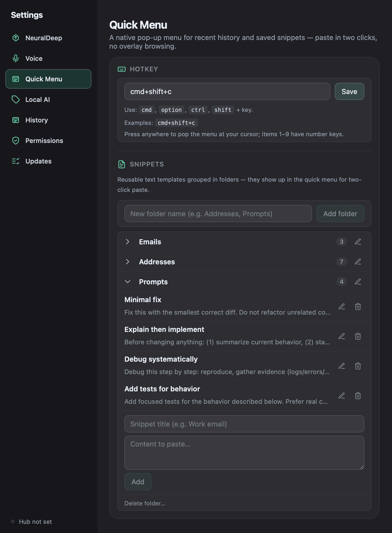
Task: Click the Add folder button
Action: 340,214
